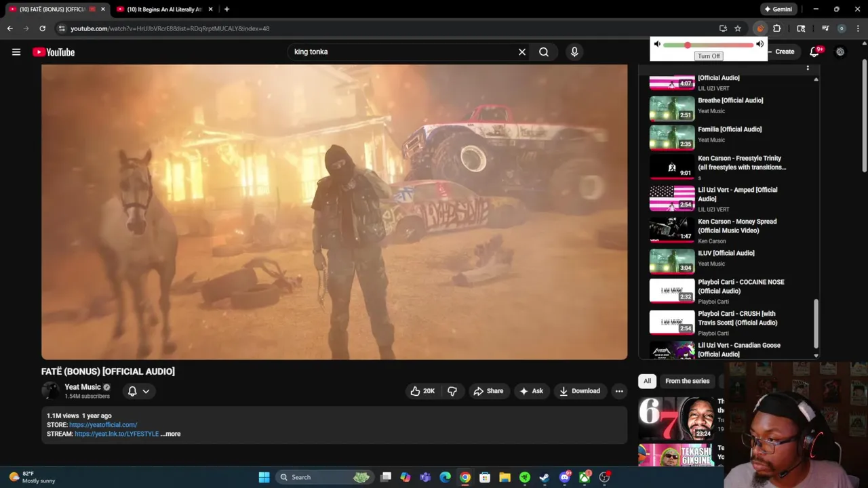Click the Create button
Image resolution: width=868 pixels, height=488 pixels.
pos(783,52)
